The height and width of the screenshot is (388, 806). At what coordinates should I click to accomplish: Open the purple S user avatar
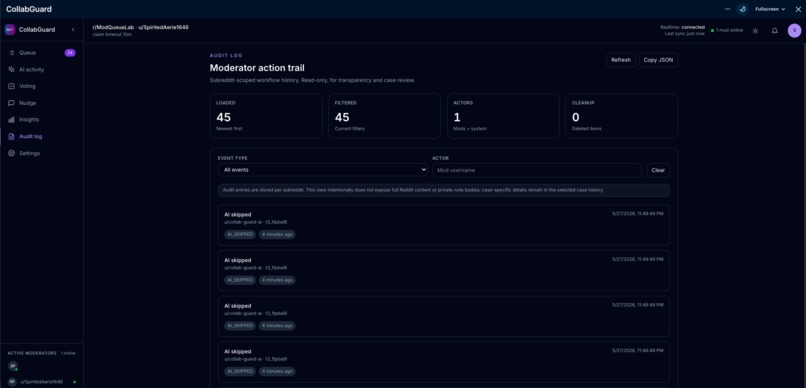coord(794,31)
